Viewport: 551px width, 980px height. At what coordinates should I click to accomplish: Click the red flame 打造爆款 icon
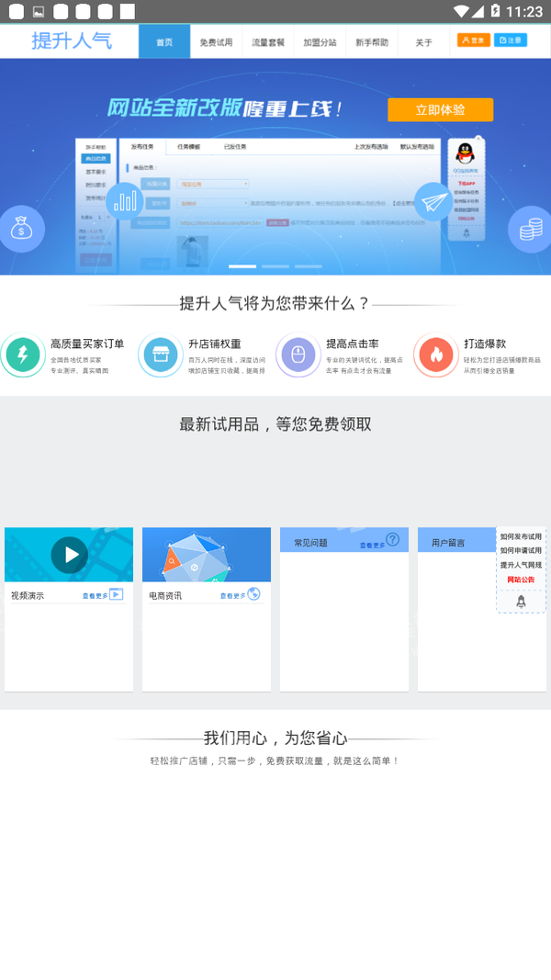436,355
